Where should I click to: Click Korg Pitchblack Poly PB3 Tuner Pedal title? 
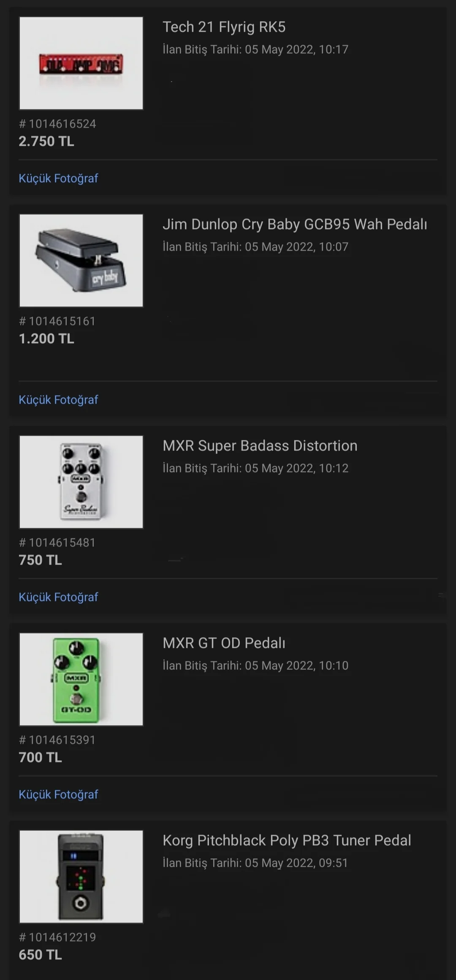tap(287, 841)
